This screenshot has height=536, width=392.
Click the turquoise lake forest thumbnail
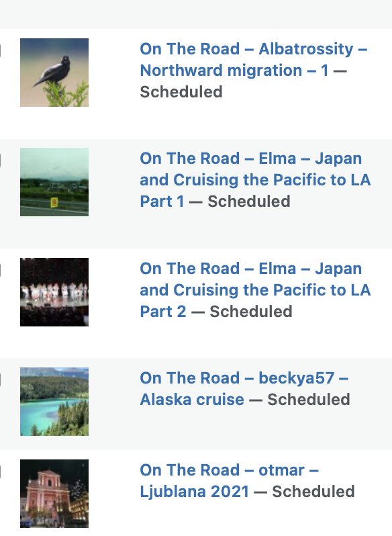point(54,402)
